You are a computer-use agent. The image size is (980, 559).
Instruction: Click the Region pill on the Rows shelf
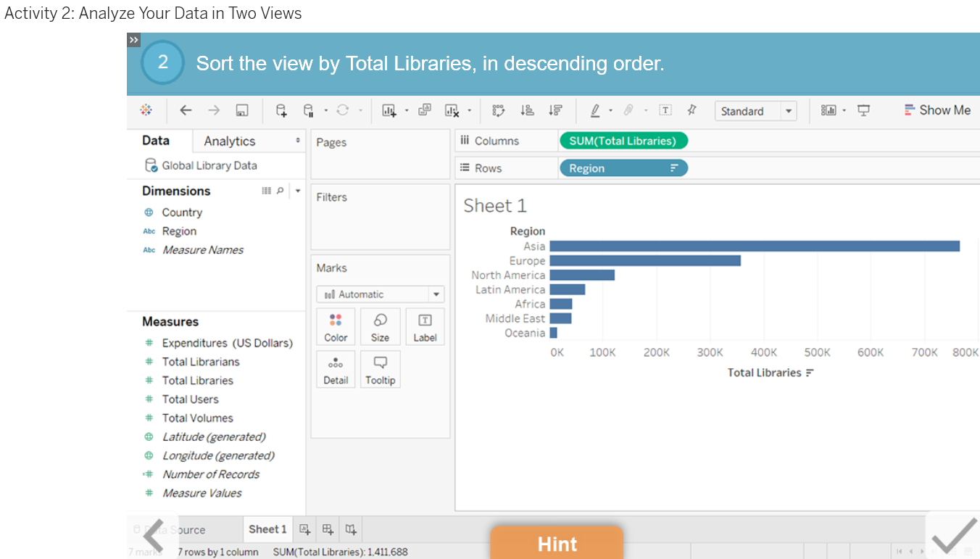pyautogui.click(x=623, y=167)
